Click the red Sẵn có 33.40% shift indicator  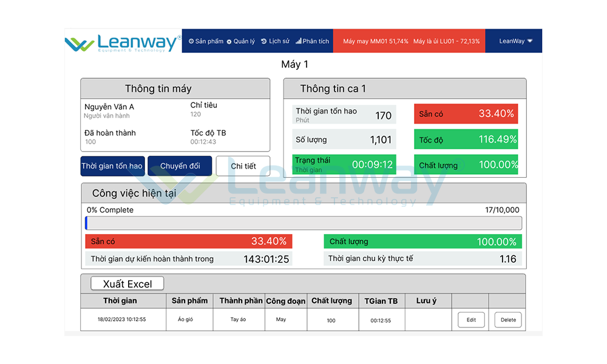(x=466, y=114)
